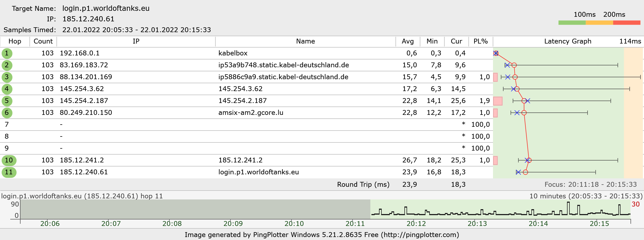This screenshot has height=240, width=644.
Task: Click the Hop column header
Action: pyautogui.click(x=15, y=41)
